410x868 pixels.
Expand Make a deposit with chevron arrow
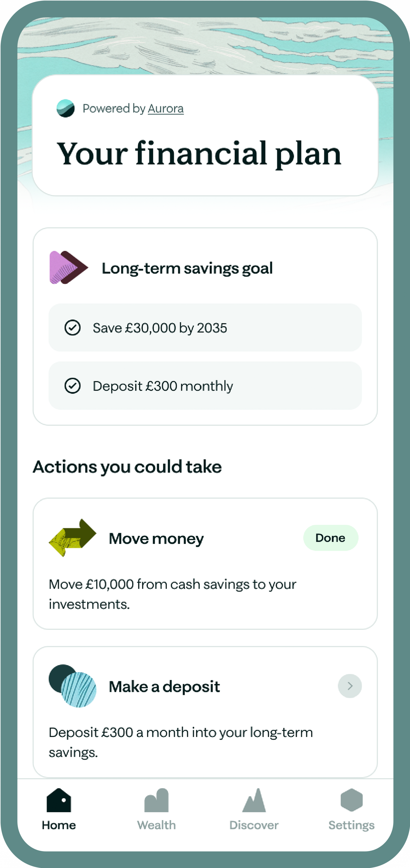pos(350,686)
